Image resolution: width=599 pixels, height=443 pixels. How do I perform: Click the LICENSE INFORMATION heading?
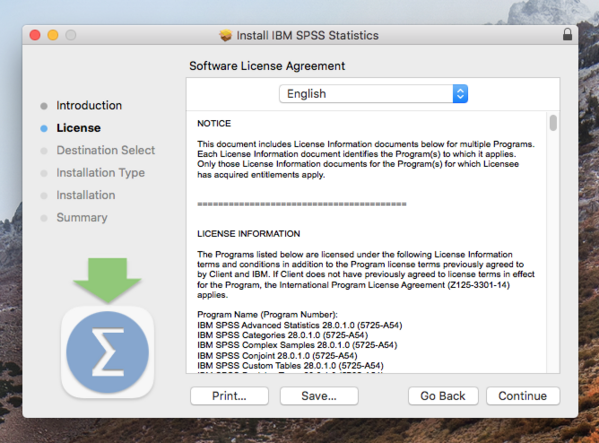[249, 234]
